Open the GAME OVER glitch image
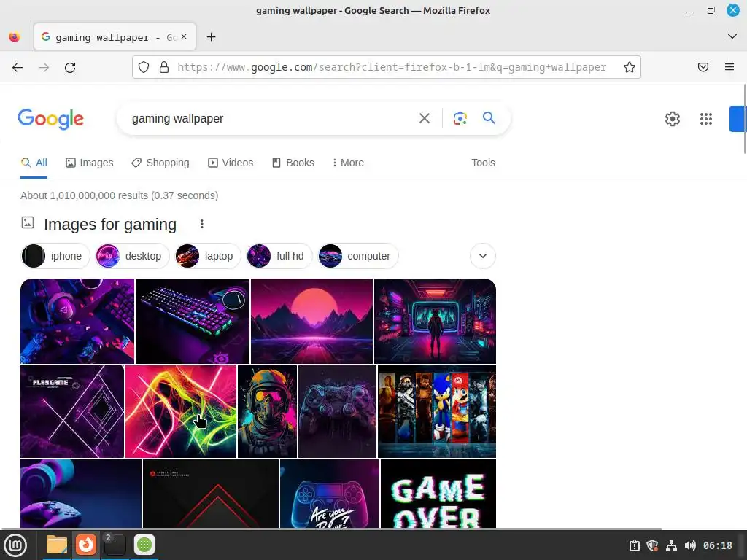747x560 pixels. (438, 494)
